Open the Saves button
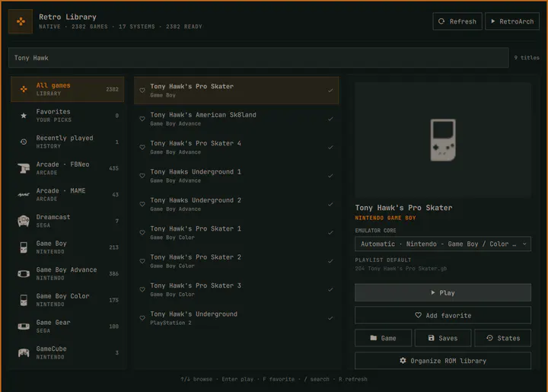 (443, 338)
